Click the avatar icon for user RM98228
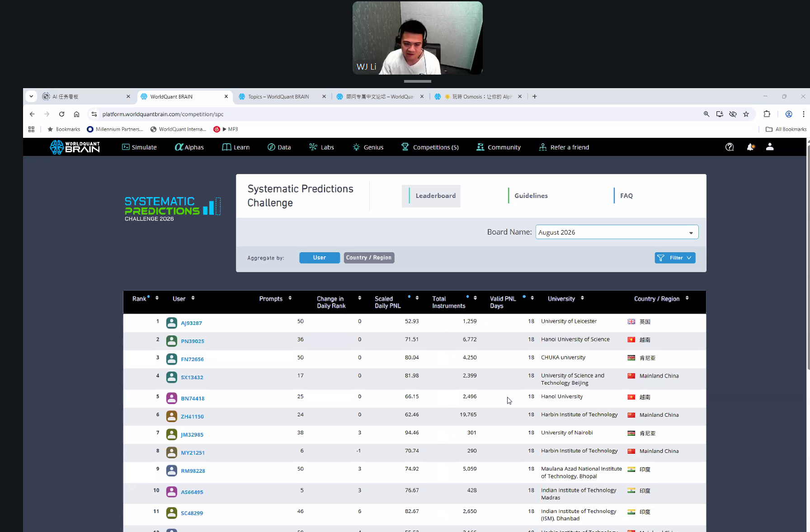This screenshot has height=532, width=810. coord(172,471)
